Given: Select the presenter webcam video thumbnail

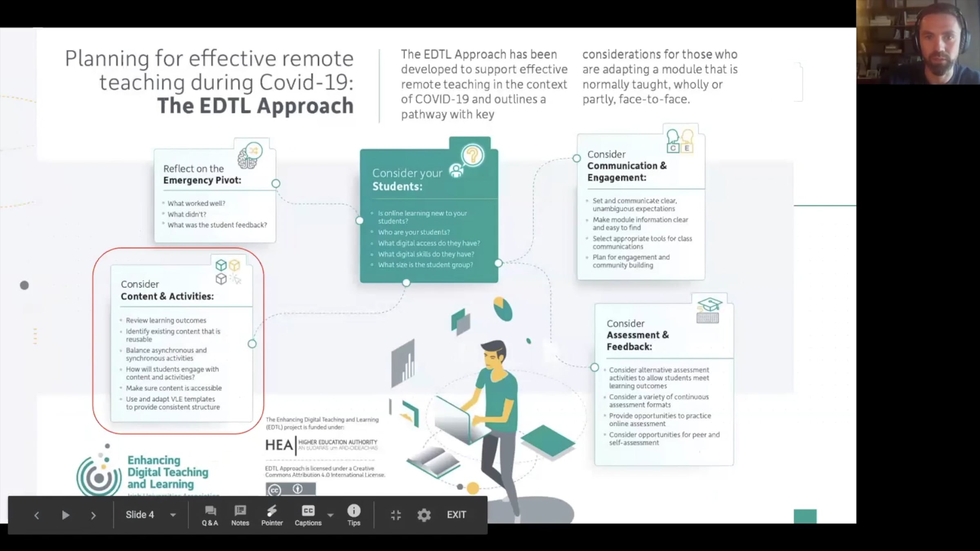Looking at the screenshot, I should (x=918, y=42).
